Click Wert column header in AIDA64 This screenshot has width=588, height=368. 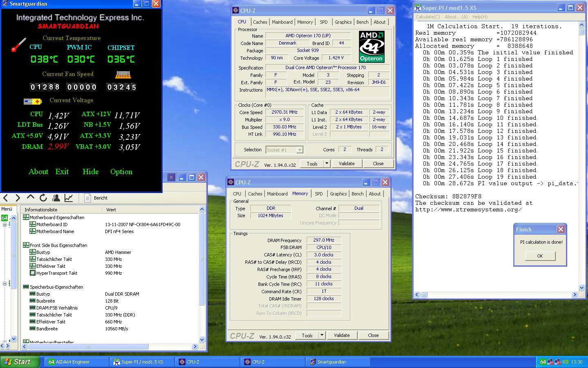150,209
